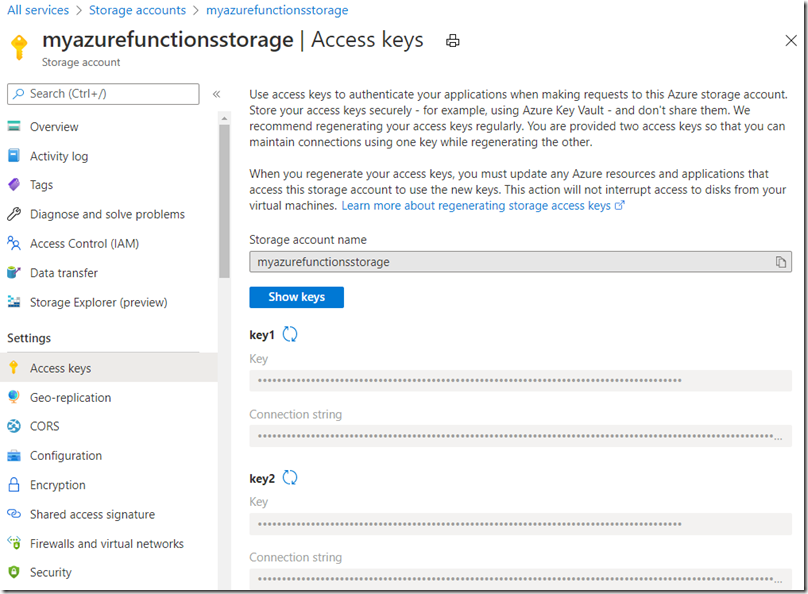Screen dimensions: 808x594
Task: Focus the Search (Ctrl+/) box
Action: (x=103, y=94)
